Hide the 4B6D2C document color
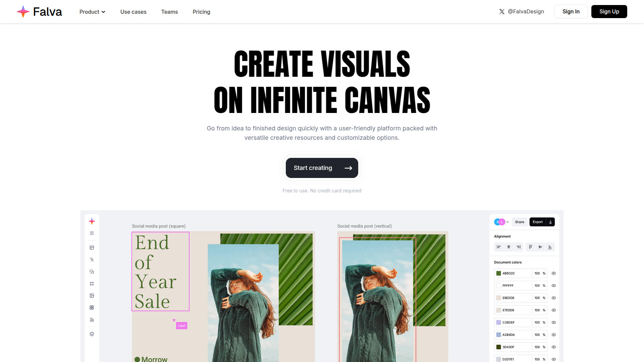 [x=554, y=274]
